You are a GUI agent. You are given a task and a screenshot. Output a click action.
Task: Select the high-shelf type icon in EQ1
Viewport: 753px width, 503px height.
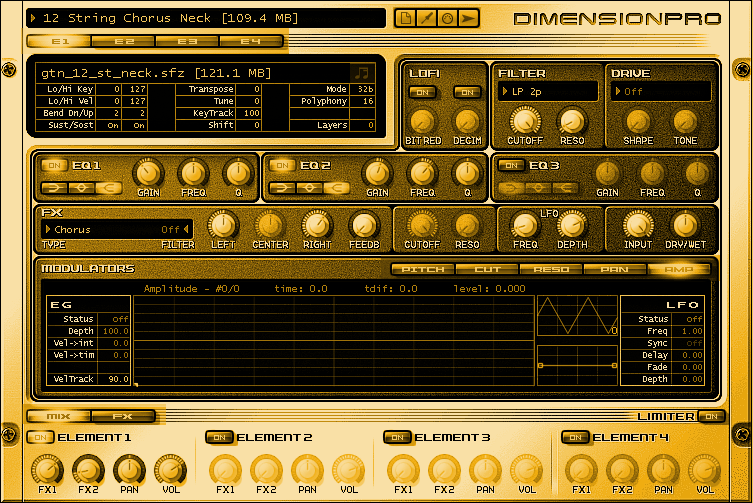coord(109,188)
